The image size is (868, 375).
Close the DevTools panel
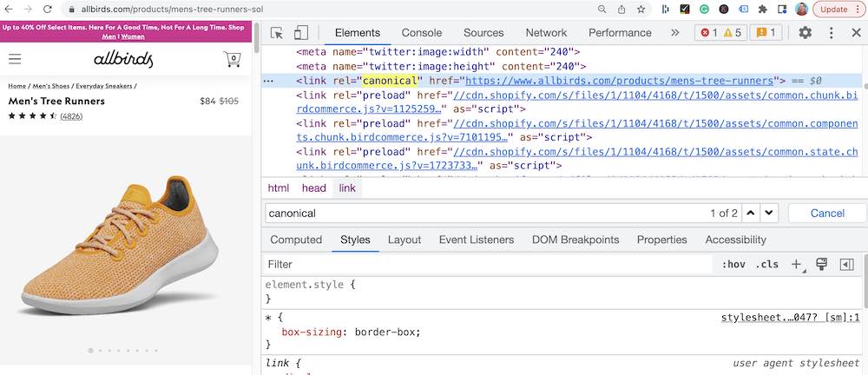[x=856, y=33]
